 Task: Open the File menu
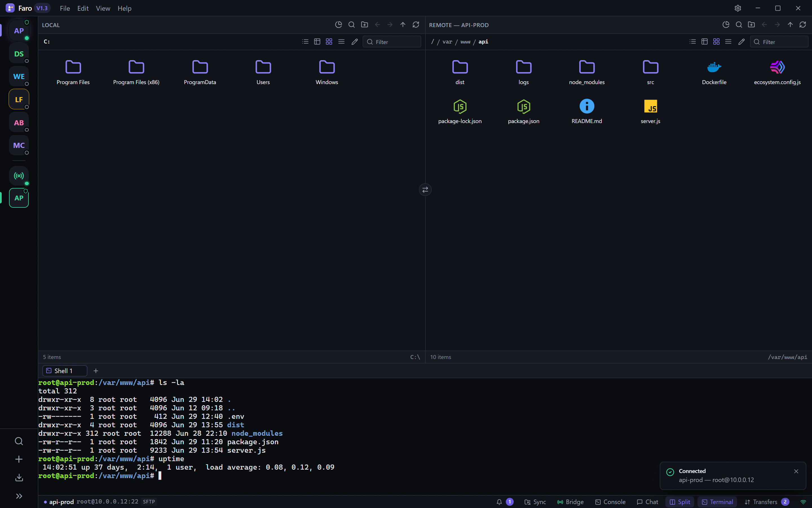(65, 8)
